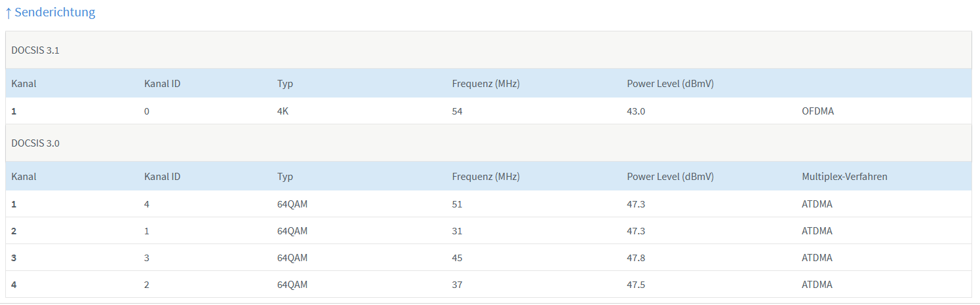Select the OFDMA cell

tap(818, 111)
